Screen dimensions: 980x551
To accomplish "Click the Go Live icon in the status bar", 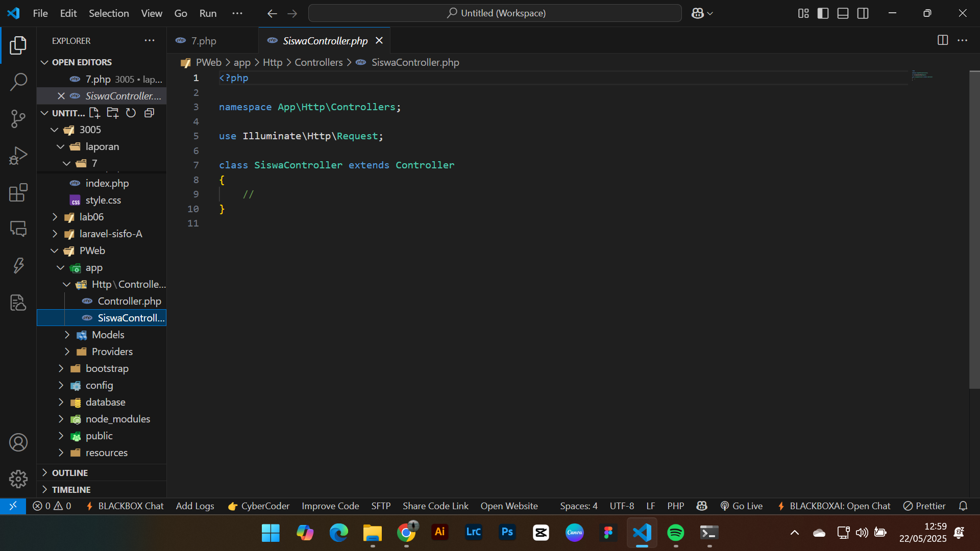I will (742, 506).
